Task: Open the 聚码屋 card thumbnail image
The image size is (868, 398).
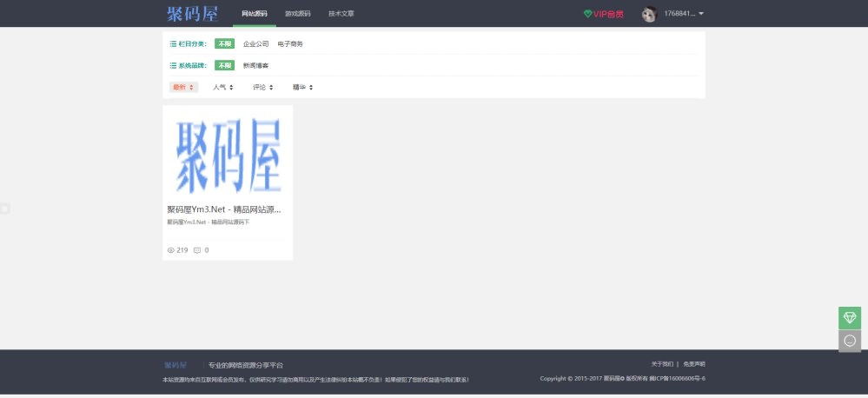Action: tap(228, 154)
